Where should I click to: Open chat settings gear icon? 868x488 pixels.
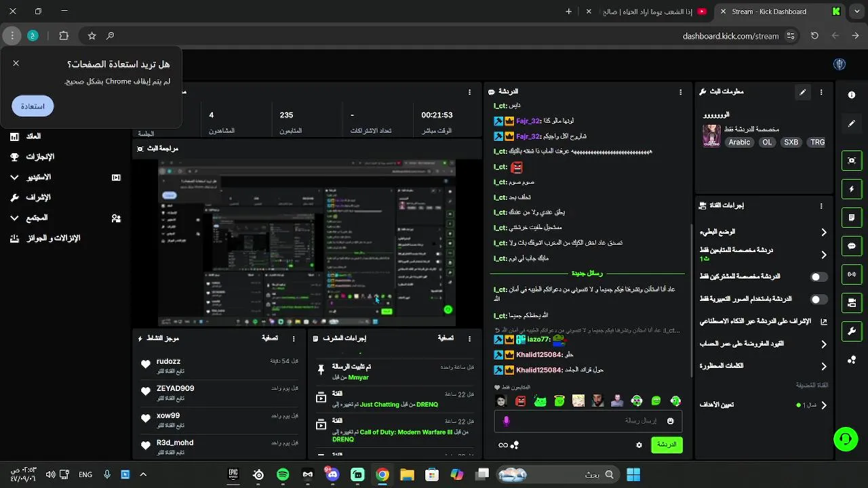[639, 445]
